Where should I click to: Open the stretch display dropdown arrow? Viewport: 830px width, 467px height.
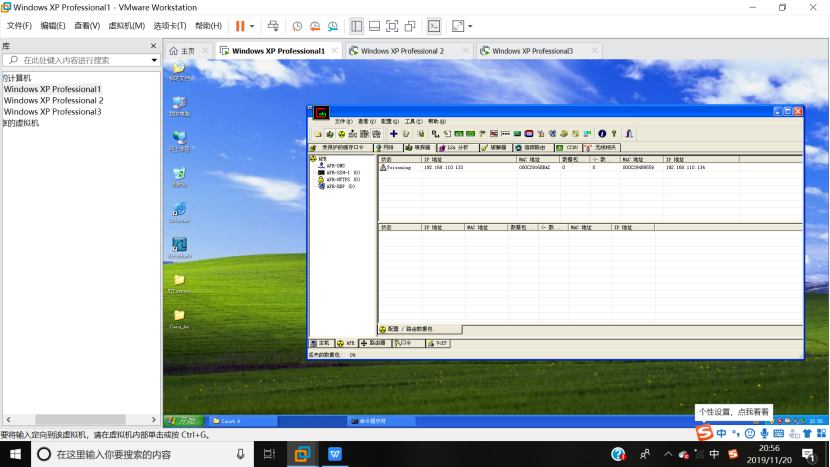tap(470, 26)
